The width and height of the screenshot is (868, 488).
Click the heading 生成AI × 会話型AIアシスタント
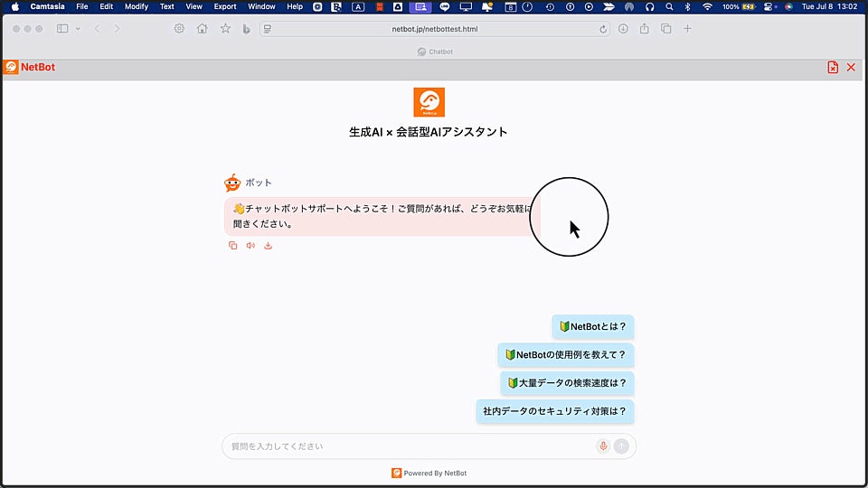click(429, 132)
